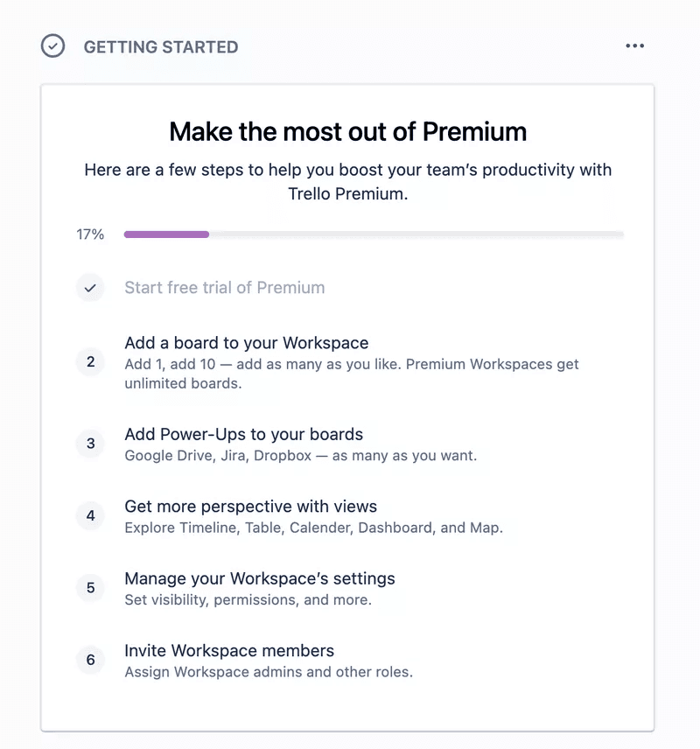Open 'Get more perspective with views'

click(249, 506)
